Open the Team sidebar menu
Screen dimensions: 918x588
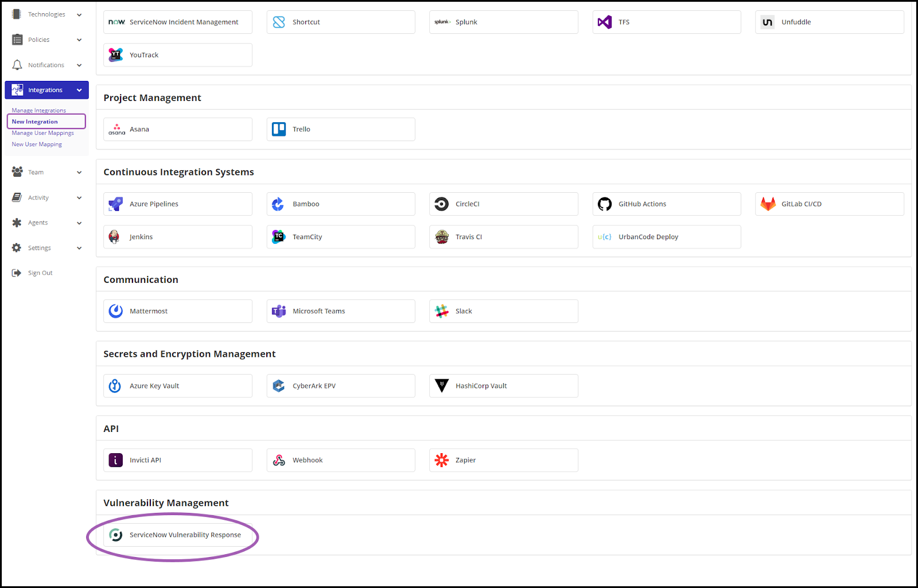click(x=36, y=172)
